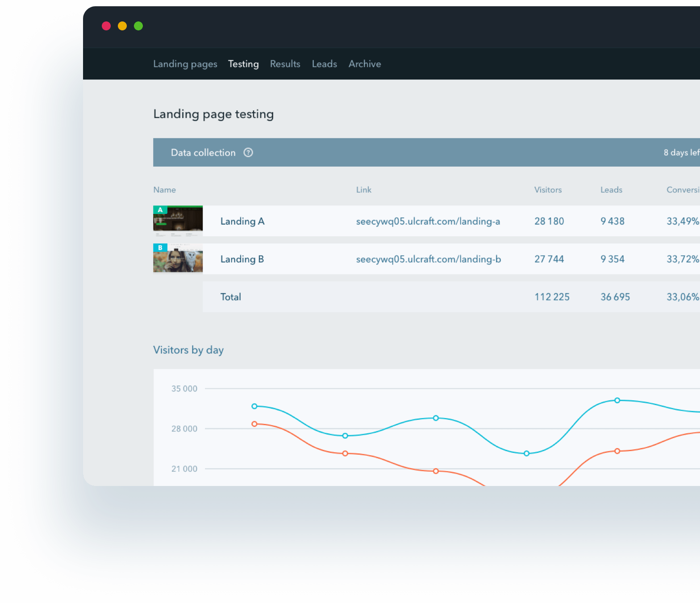Click the Name column header
The width and height of the screenshot is (700, 603).
164,190
